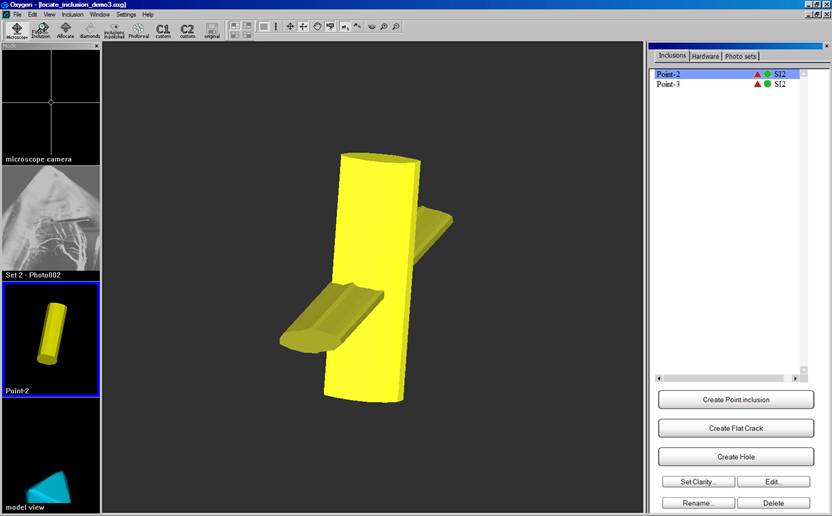832x516 pixels.
Task: Select the C1 custom toolbar icon
Action: coord(163,30)
